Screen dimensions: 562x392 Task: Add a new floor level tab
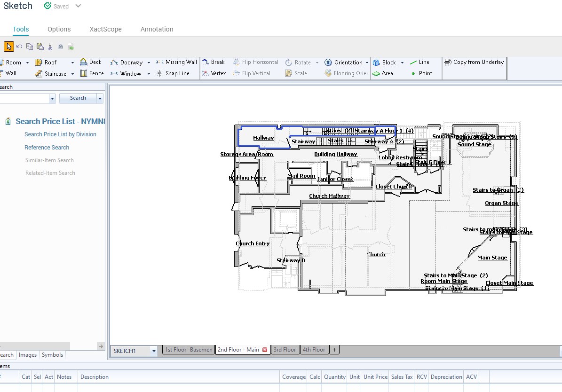[x=334, y=350]
